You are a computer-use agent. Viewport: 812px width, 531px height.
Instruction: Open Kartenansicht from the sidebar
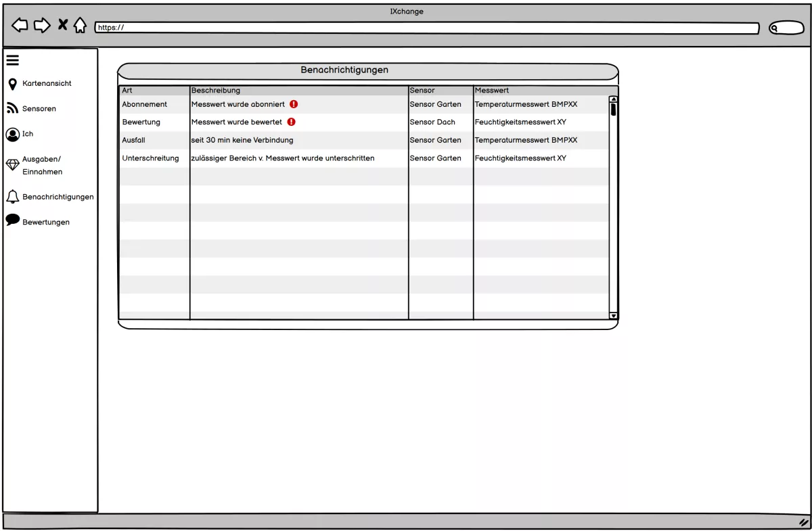click(x=47, y=84)
